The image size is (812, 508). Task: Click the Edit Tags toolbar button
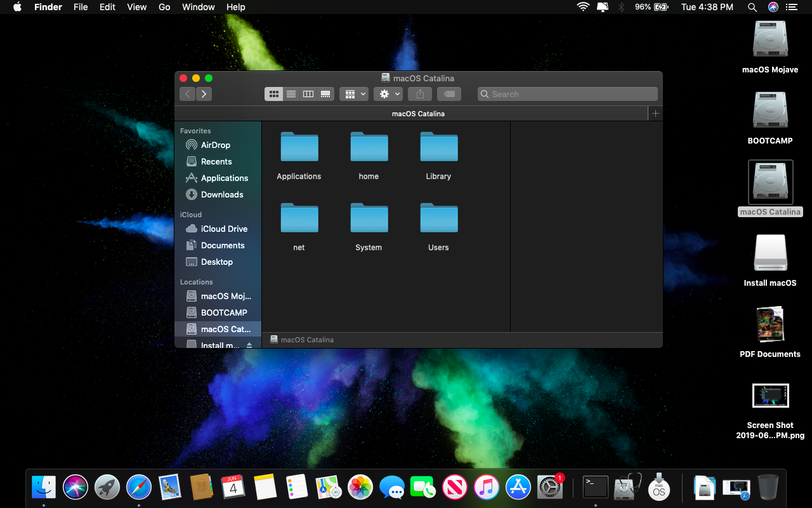point(449,94)
